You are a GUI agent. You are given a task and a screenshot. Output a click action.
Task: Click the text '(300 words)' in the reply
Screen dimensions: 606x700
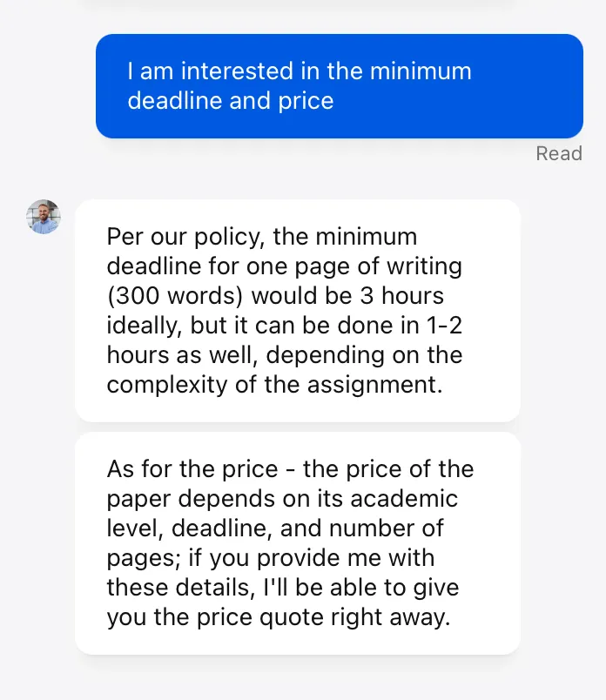tap(175, 295)
